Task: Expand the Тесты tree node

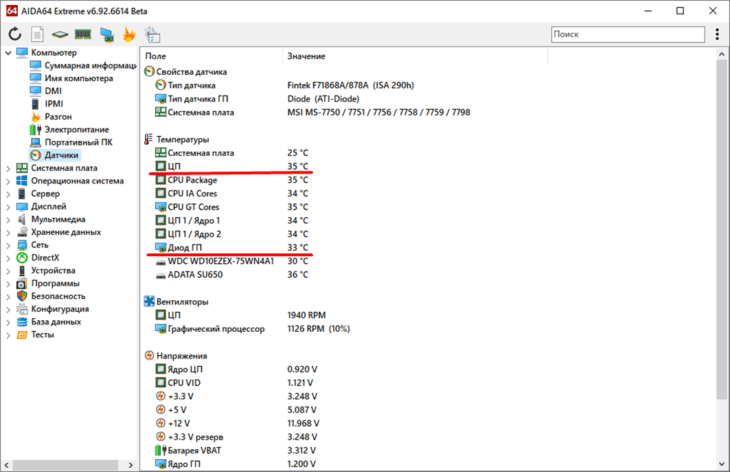Action: pos(8,335)
